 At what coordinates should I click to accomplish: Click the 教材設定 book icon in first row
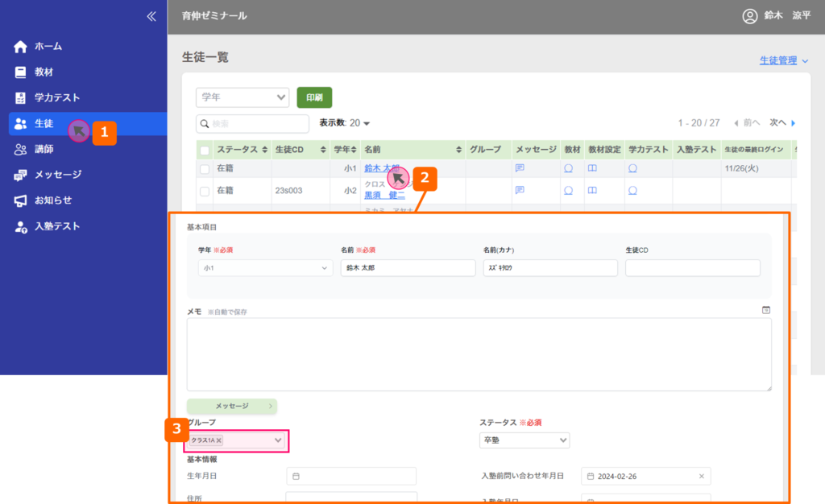(592, 168)
